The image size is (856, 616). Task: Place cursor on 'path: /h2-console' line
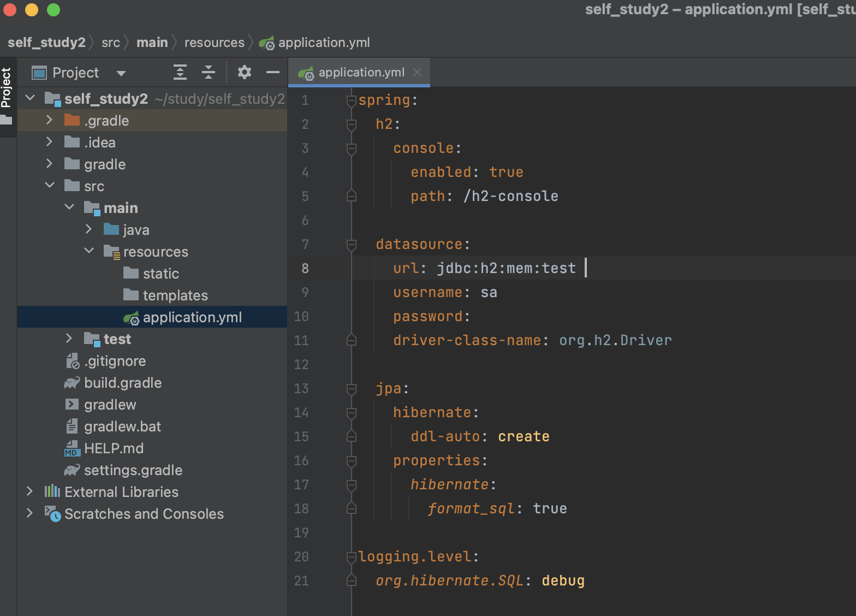click(484, 196)
